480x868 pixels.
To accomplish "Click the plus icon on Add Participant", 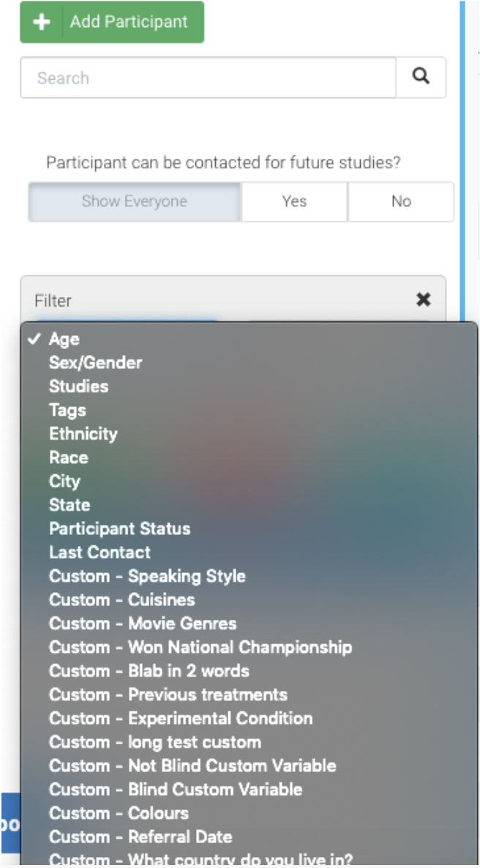I will pyautogui.click(x=42, y=22).
